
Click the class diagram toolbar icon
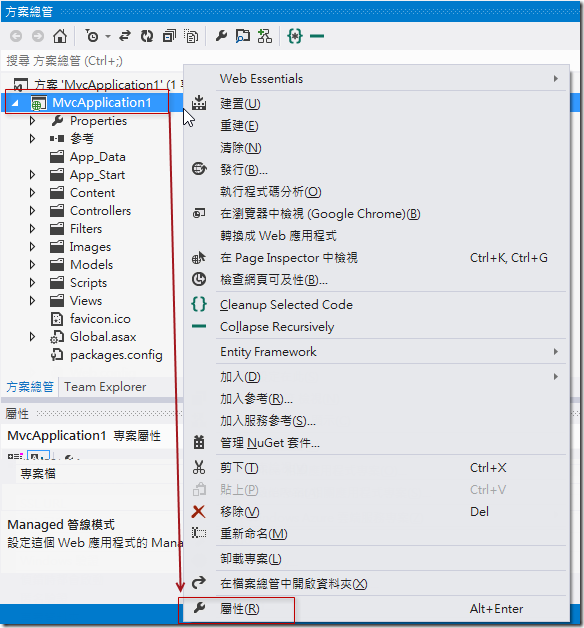[265, 36]
